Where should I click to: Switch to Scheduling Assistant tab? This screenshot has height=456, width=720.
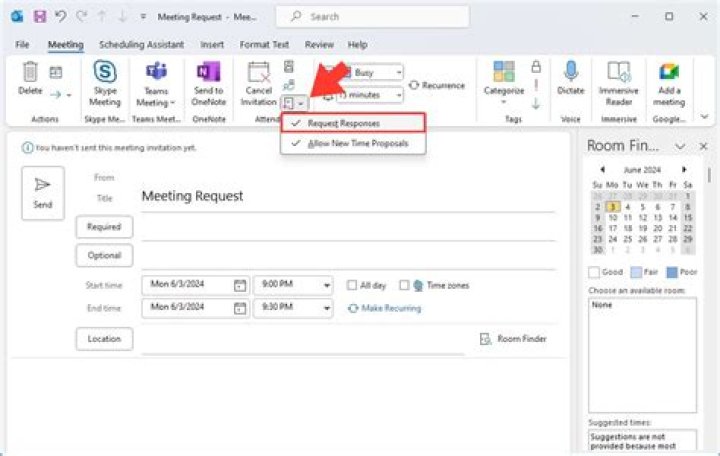[141, 45]
